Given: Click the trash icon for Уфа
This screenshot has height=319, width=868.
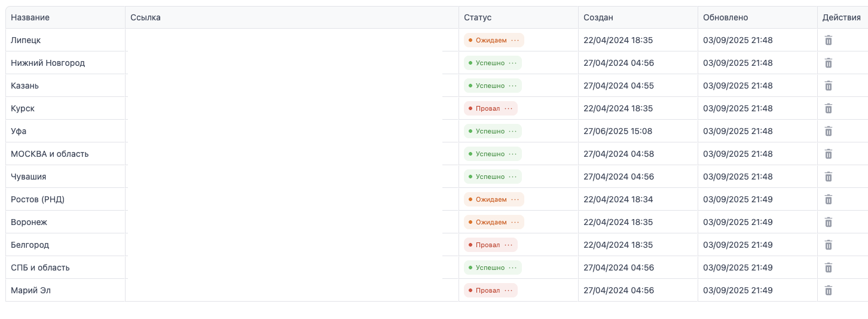Looking at the screenshot, I should pyautogui.click(x=829, y=131).
